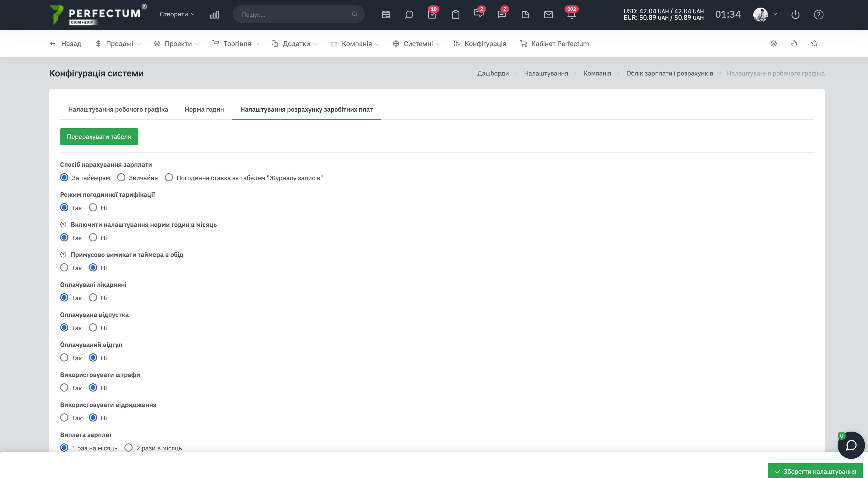Open tasks checklist icon with badge 10
Screen dimensions: 868x478
point(432,15)
